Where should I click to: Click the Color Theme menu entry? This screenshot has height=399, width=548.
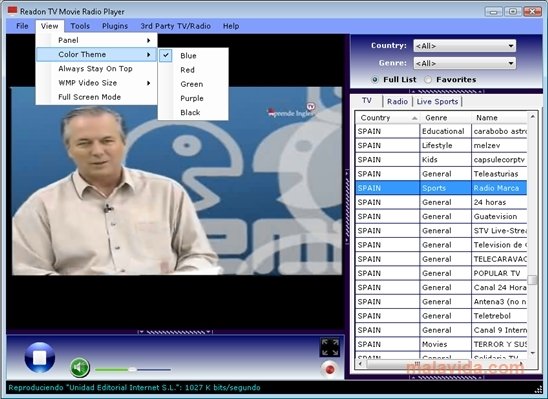click(96, 55)
